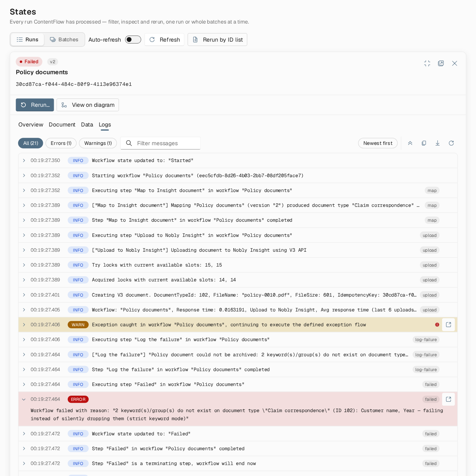
Task: Collapse the detail panel with shrink icon
Action: [427, 63]
